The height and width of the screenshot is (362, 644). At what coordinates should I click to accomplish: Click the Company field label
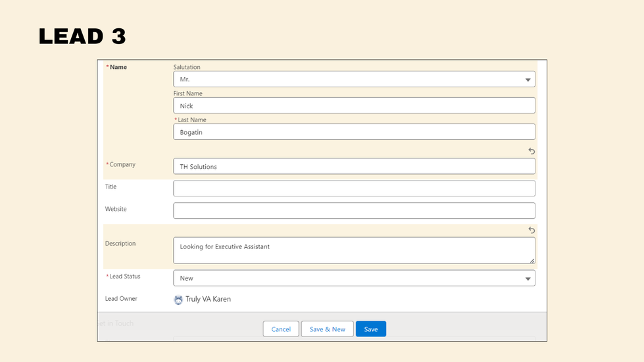(122, 164)
